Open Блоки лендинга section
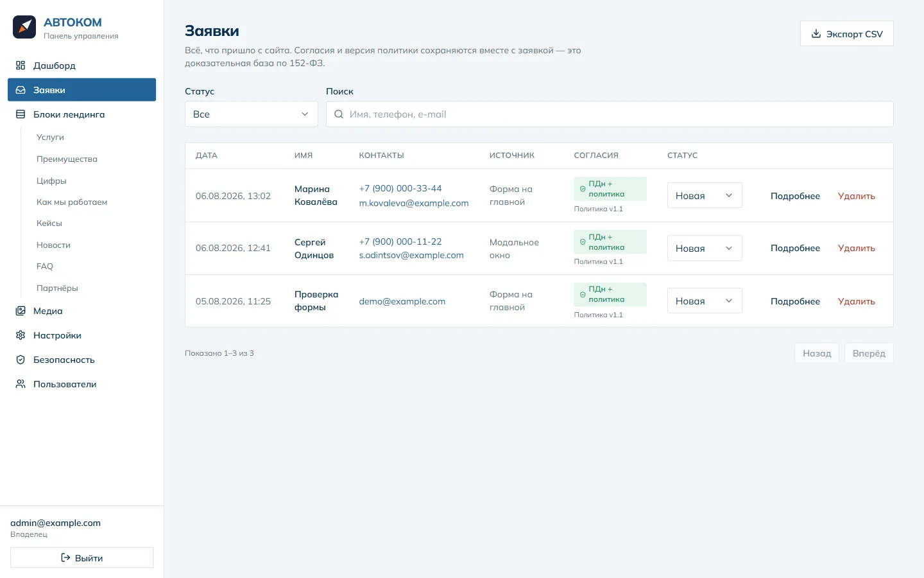This screenshot has height=578, width=924. click(x=81, y=114)
